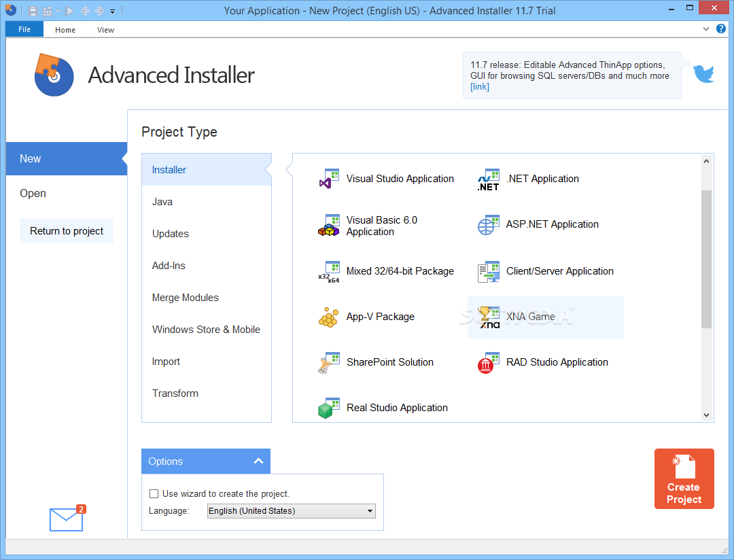Click the Advanced Installer puzzle logo
This screenshot has width=734, height=560.
(x=54, y=75)
